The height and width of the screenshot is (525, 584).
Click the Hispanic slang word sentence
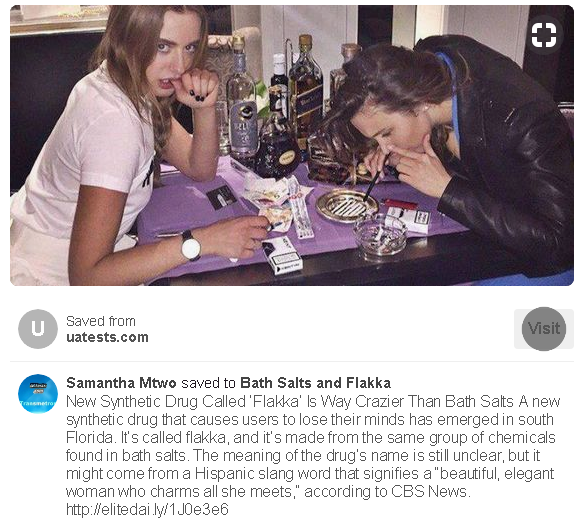(310, 474)
